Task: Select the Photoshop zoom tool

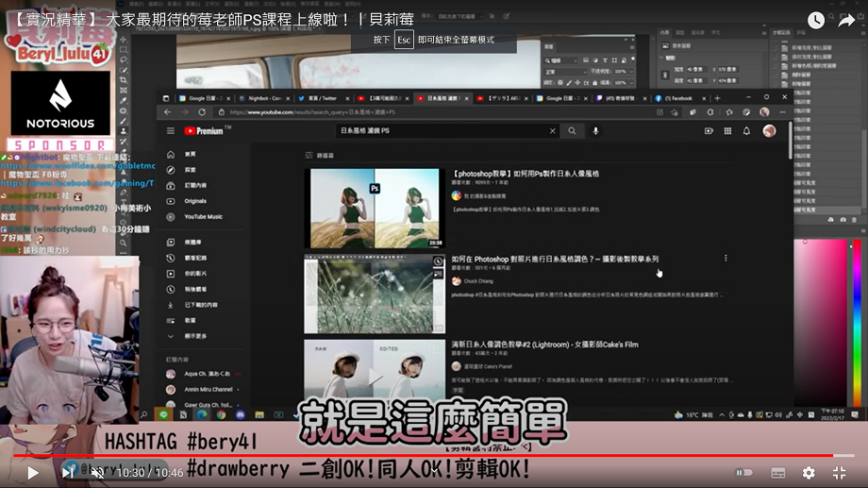Action: [123, 243]
